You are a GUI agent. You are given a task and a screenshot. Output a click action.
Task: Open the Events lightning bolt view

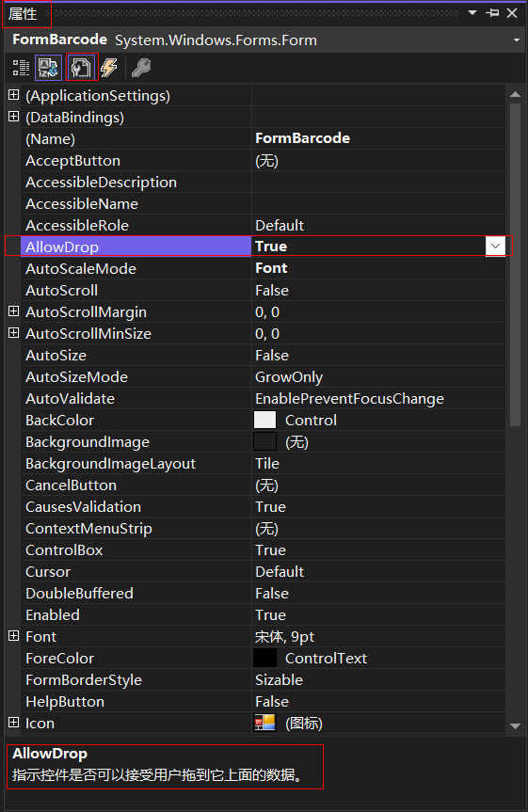[x=109, y=68]
